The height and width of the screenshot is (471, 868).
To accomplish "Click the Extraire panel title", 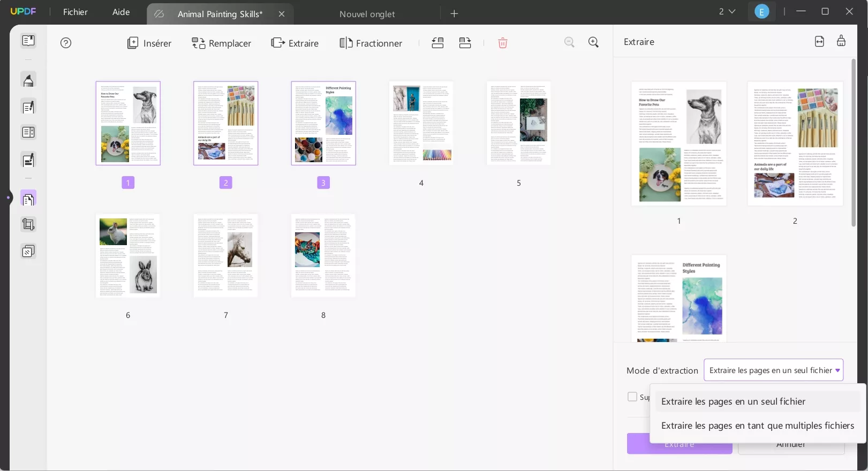I will click(x=639, y=42).
